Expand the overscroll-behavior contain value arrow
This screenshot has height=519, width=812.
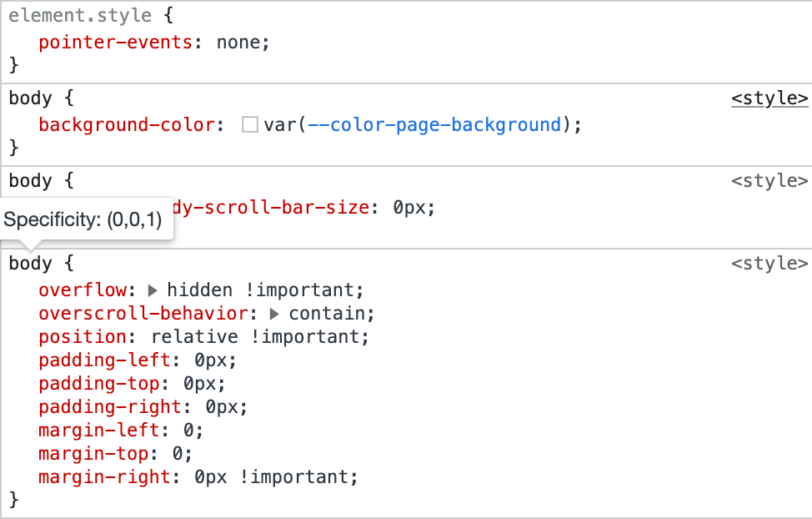tap(275, 313)
